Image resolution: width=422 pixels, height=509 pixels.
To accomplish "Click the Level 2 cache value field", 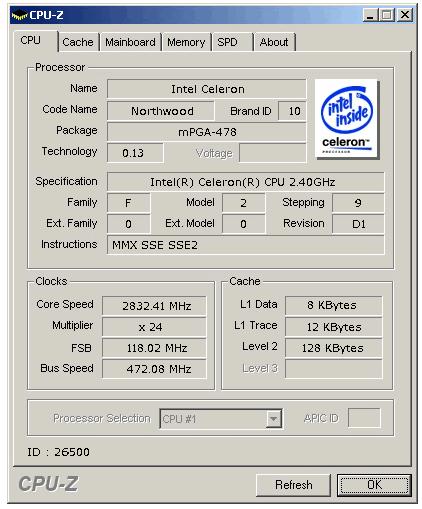I will tap(333, 348).
